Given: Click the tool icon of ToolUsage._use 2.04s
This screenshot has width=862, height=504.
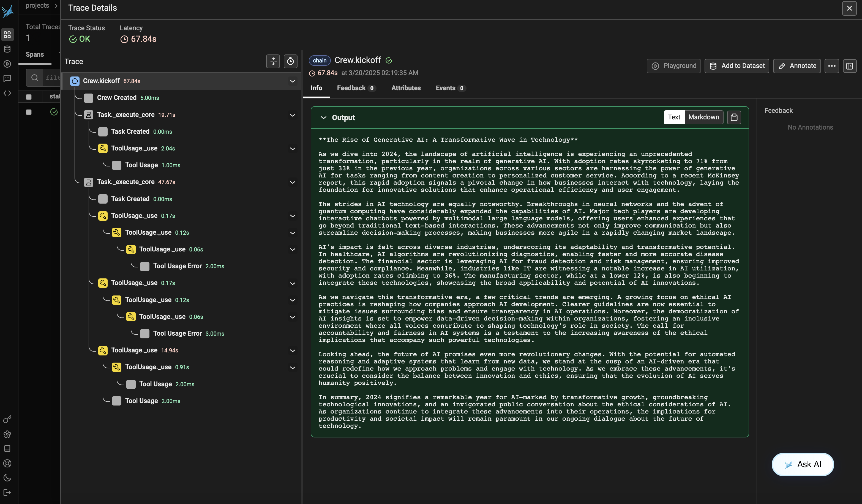Looking at the screenshot, I should 103,148.
